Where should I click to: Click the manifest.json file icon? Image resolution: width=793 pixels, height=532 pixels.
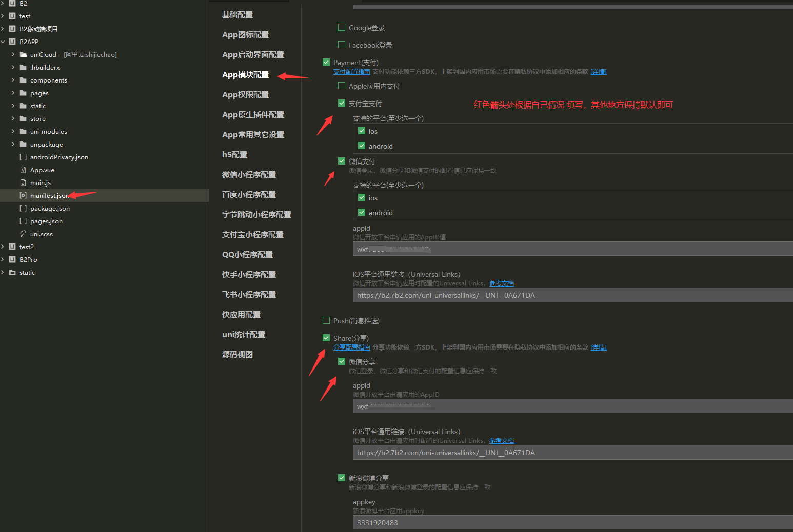point(23,195)
